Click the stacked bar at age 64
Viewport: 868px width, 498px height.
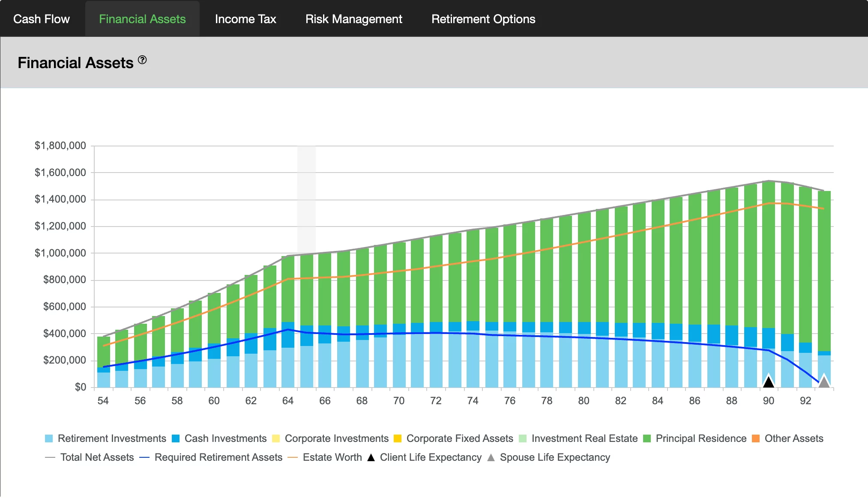coord(288,300)
